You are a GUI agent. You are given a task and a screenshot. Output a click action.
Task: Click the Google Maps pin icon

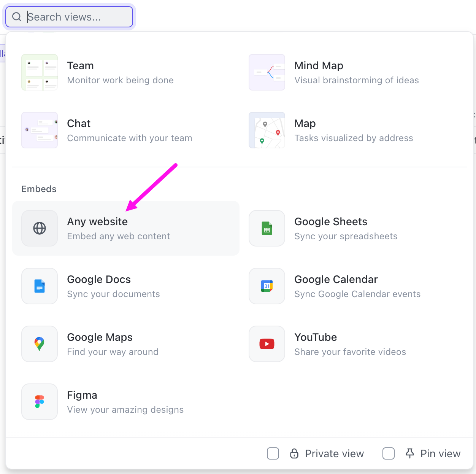click(39, 344)
